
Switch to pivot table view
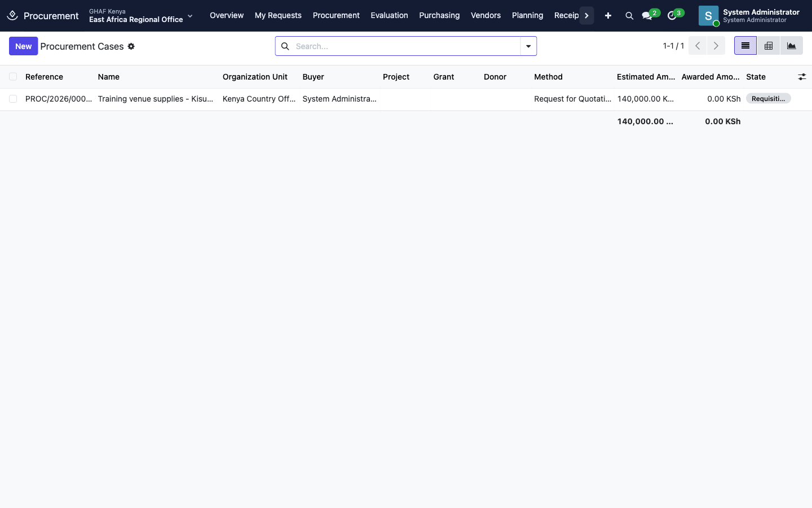769,46
